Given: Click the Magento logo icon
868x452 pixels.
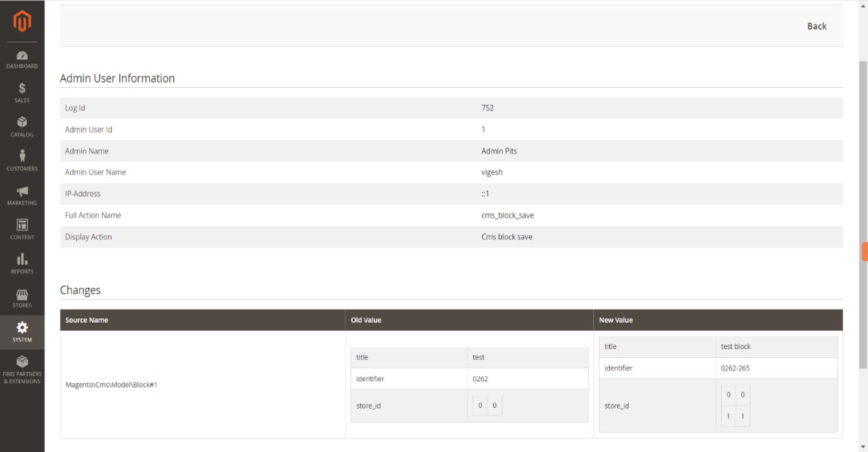Looking at the screenshot, I should coord(22,21).
